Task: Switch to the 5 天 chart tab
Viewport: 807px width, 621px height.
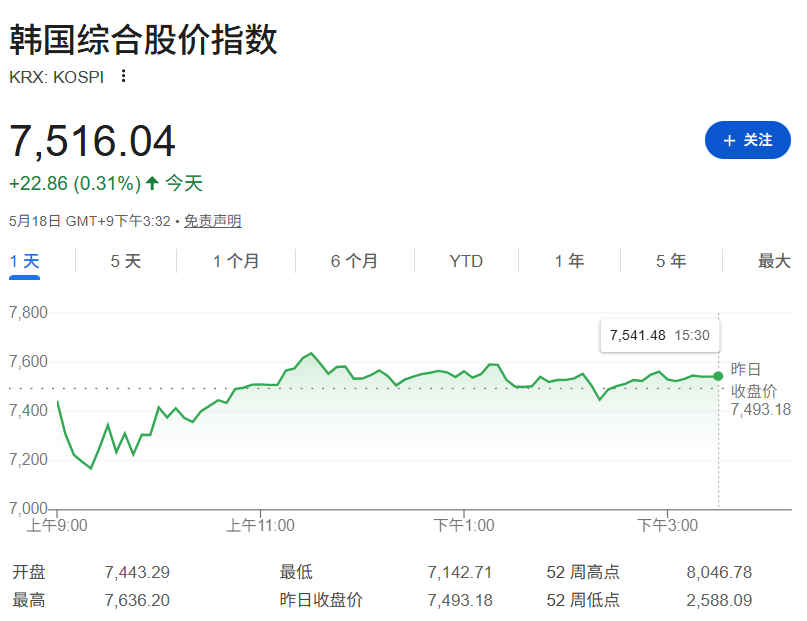Action: tap(126, 261)
